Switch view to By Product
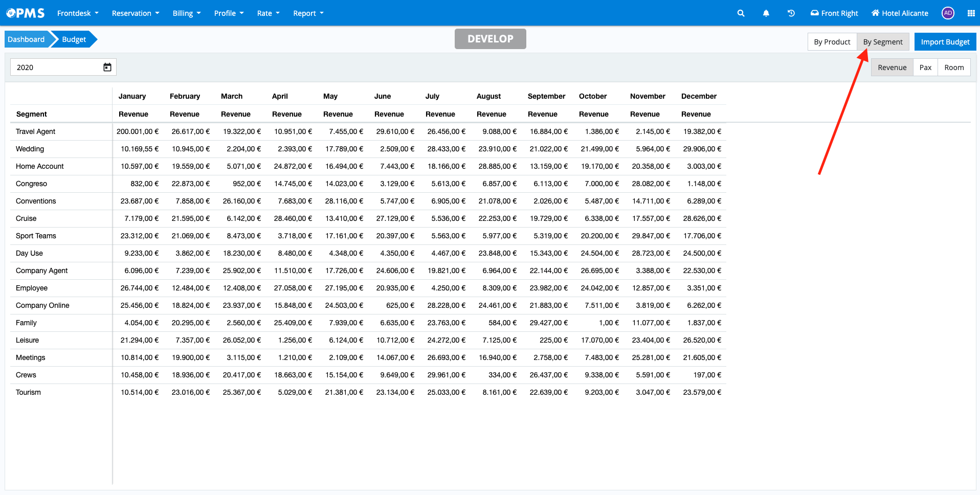Image resolution: width=980 pixels, height=495 pixels. pyautogui.click(x=832, y=42)
